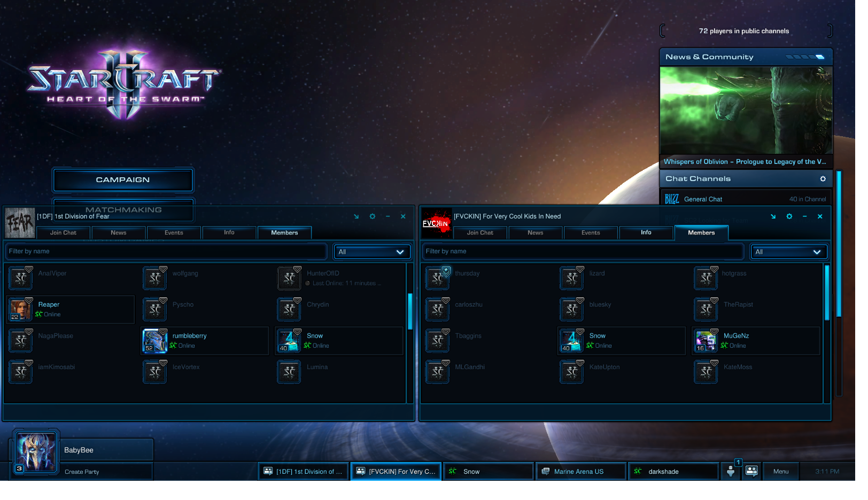Viewport: 868px width, 500px height.
Task: Switch to Join Chat tab in the FVCKIN window
Action: [480, 233]
